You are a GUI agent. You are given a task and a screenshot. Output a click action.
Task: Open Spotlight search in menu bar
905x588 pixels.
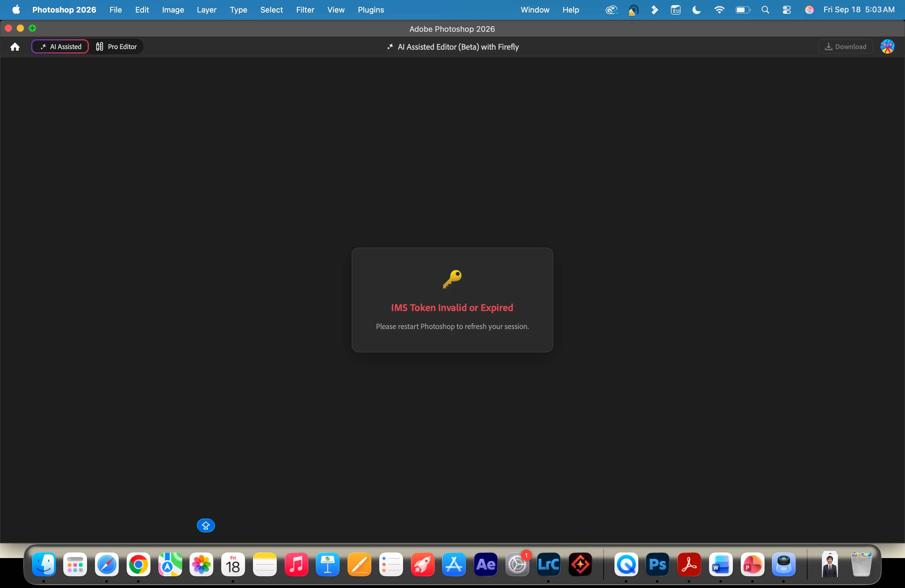[x=765, y=10]
